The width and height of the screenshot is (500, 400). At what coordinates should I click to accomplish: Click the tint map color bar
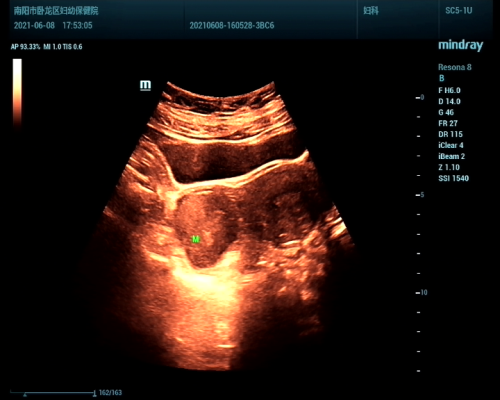point(17,94)
